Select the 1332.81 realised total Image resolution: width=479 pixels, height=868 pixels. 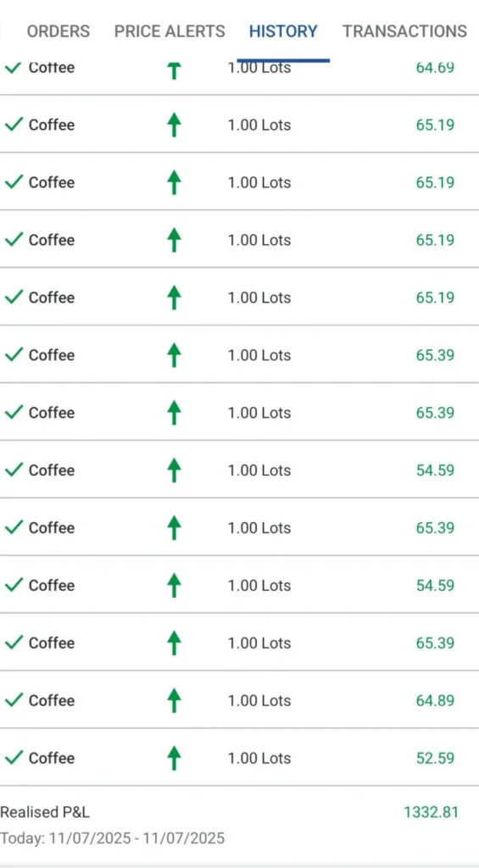point(431,812)
